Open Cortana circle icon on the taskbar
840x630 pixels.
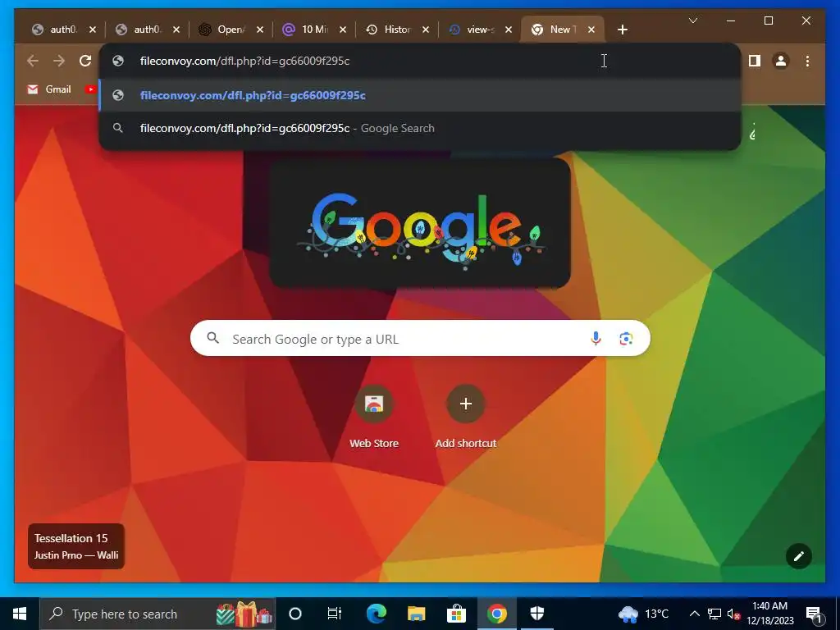click(295, 614)
